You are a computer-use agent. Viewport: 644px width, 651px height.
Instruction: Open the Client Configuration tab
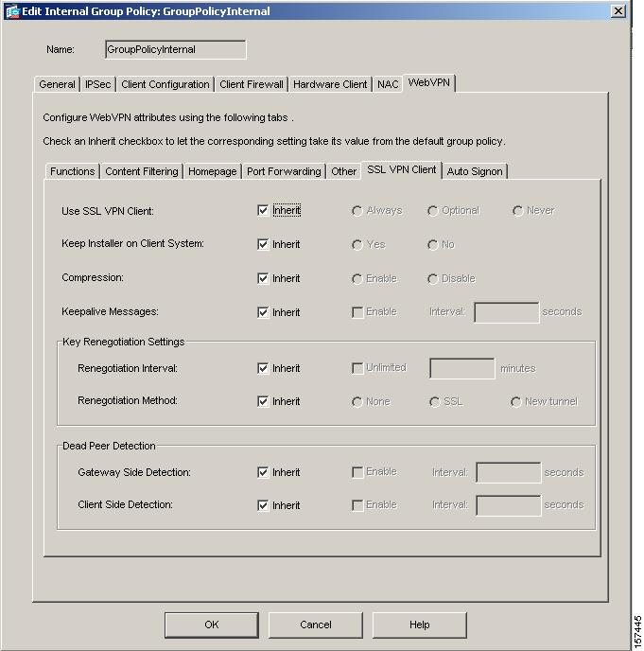click(x=165, y=84)
